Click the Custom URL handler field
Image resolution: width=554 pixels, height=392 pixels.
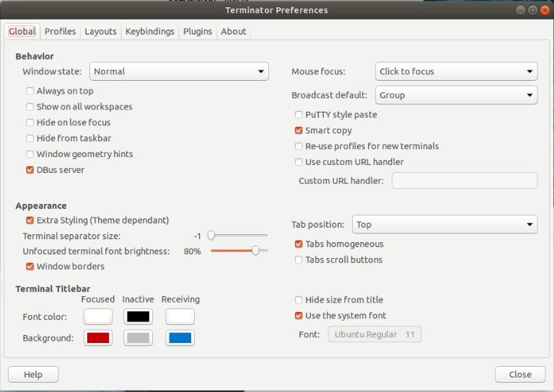coord(465,181)
